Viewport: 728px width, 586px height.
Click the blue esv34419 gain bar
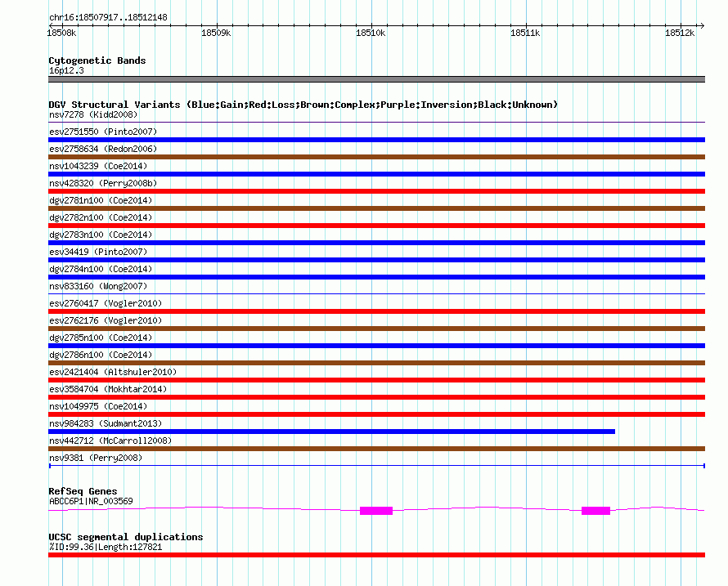point(376,260)
